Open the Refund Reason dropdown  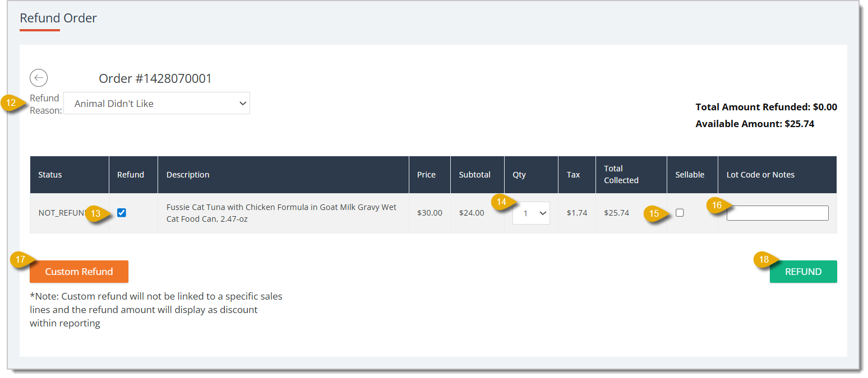157,104
